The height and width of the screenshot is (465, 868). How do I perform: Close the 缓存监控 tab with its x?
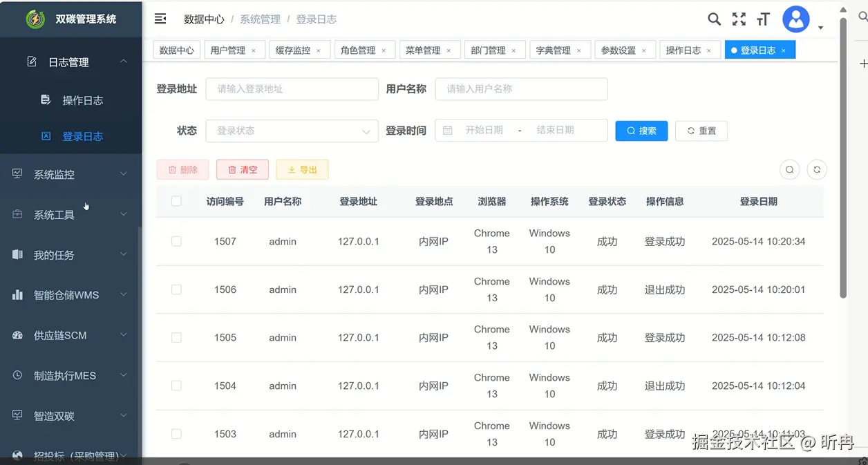click(x=319, y=50)
